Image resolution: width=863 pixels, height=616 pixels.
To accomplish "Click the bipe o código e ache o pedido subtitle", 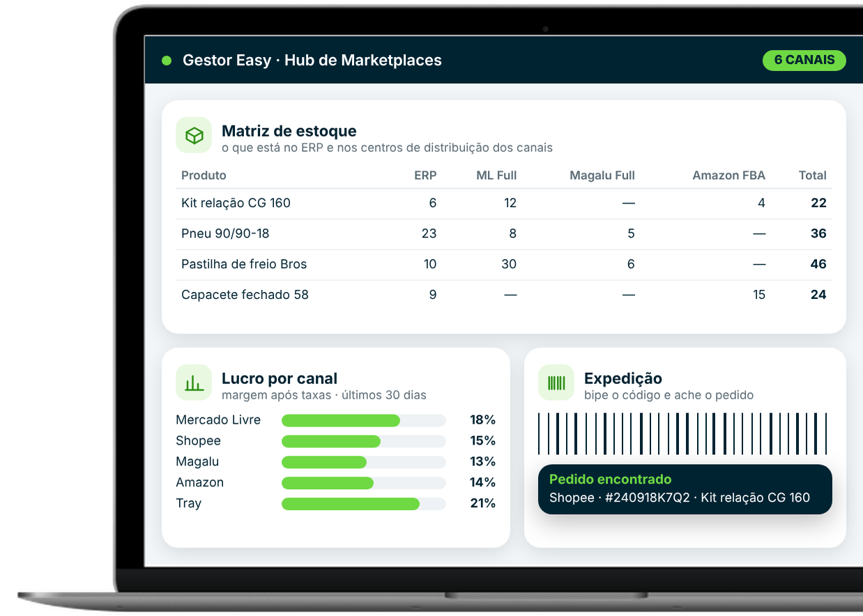I will (x=669, y=395).
